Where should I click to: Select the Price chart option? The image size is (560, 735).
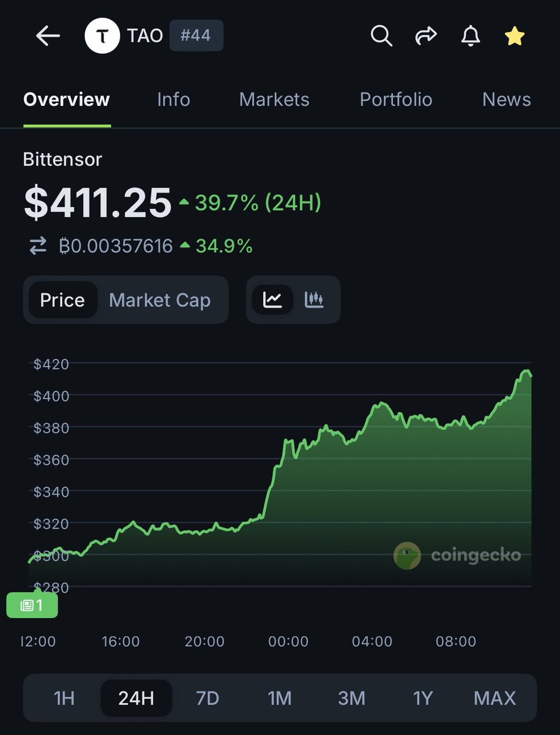pos(62,300)
